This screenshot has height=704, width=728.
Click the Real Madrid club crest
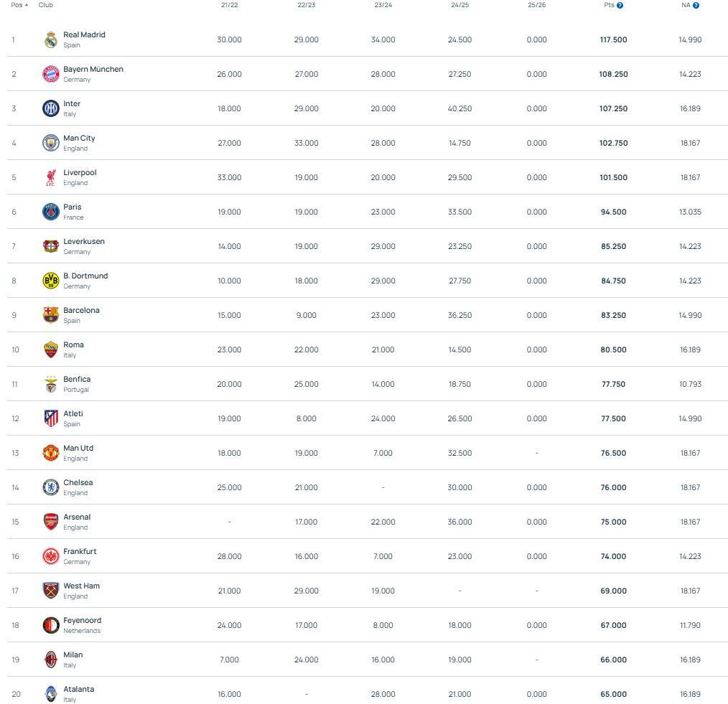coord(50,39)
